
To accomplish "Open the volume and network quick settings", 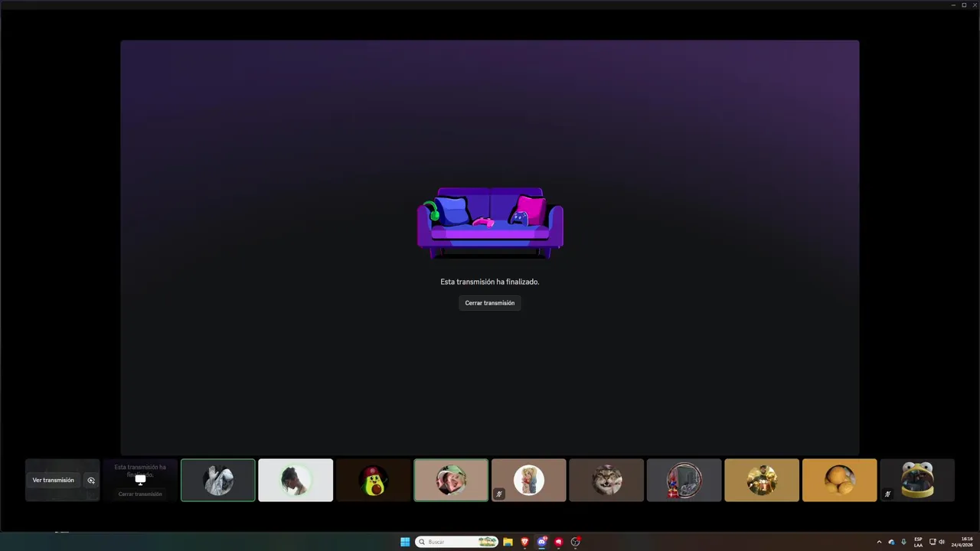I will click(937, 542).
